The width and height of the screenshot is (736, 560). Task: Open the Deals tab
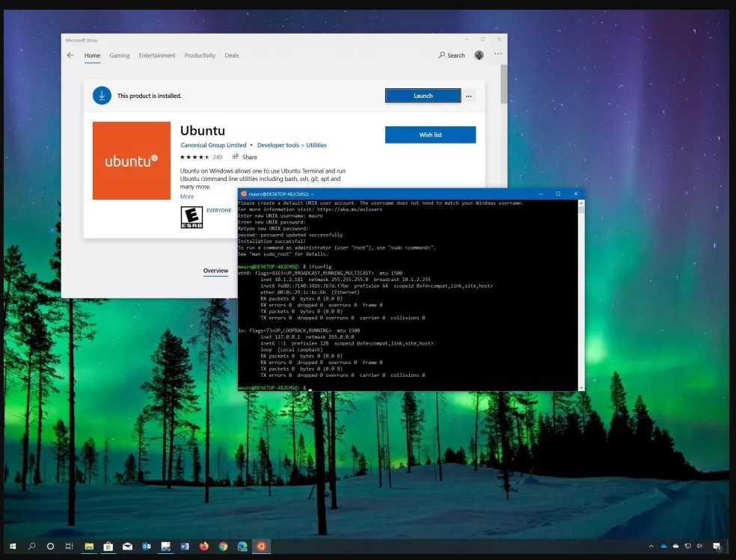click(x=231, y=55)
